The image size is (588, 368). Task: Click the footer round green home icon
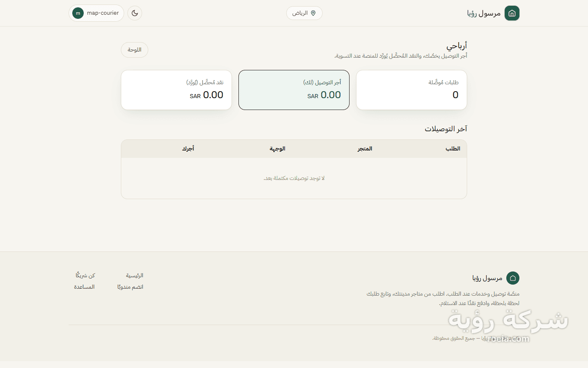coord(513,278)
